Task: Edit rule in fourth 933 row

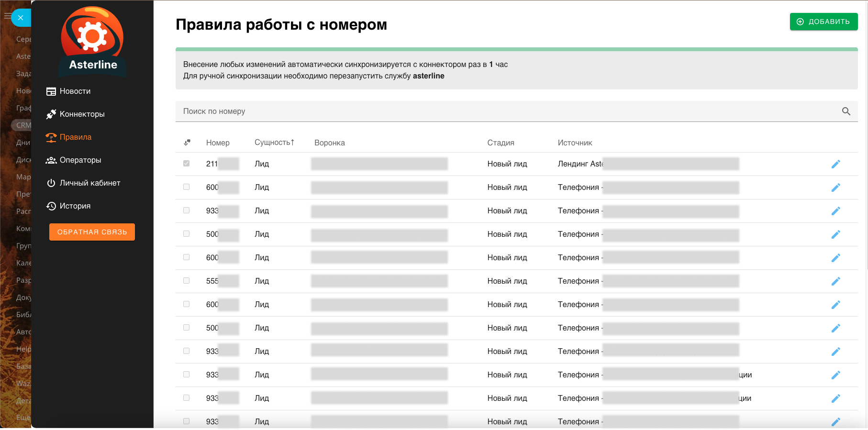Action: tap(835, 398)
